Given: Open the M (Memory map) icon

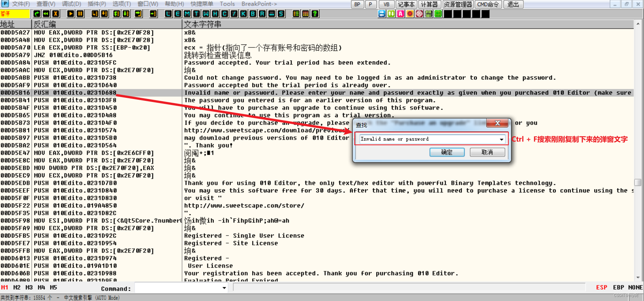Looking at the screenshot, I should click(x=187, y=14).
